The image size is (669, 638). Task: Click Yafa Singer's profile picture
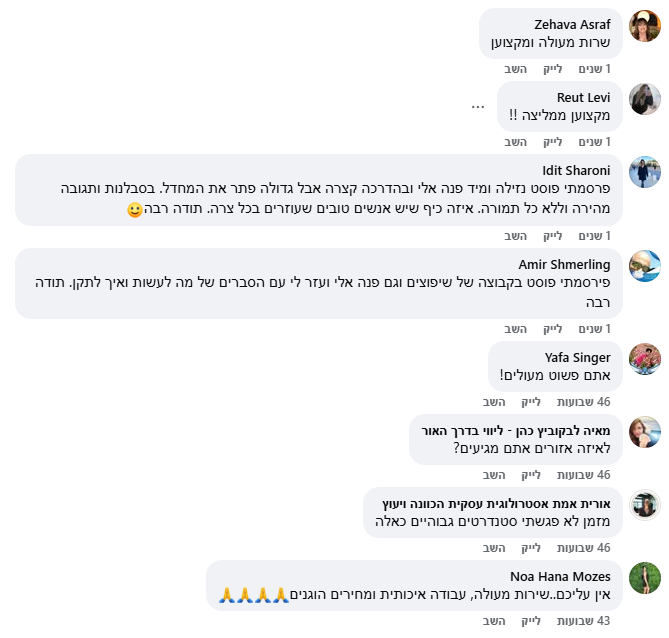click(644, 358)
